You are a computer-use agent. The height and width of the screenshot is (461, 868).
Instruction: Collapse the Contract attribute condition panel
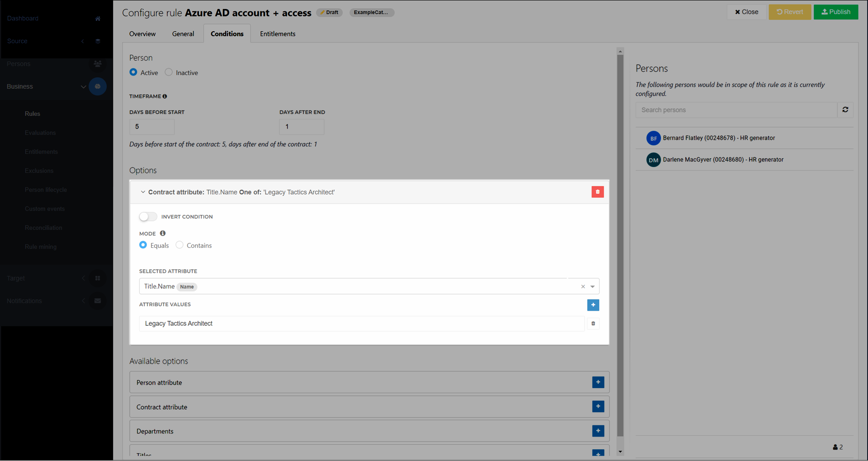tap(143, 192)
